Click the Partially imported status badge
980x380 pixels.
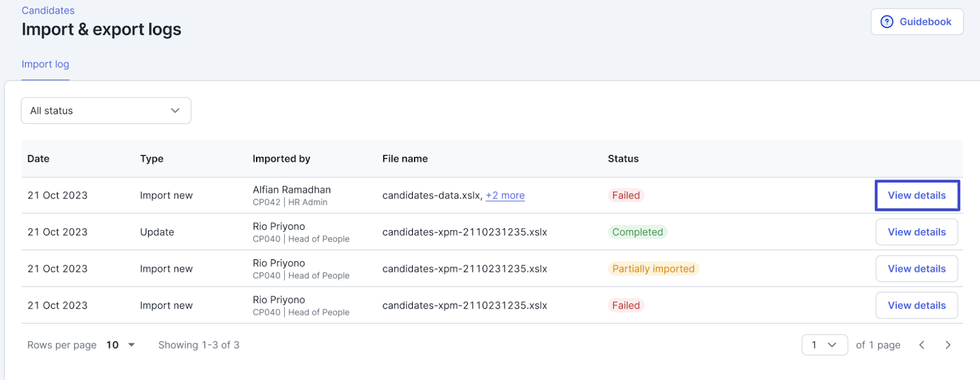(653, 269)
